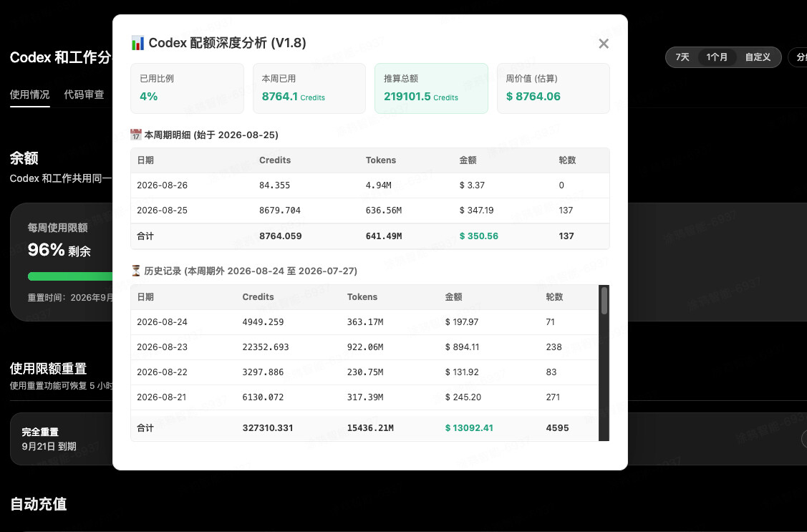
Task: Click the green $ 350.56 total
Action: tap(478, 236)
